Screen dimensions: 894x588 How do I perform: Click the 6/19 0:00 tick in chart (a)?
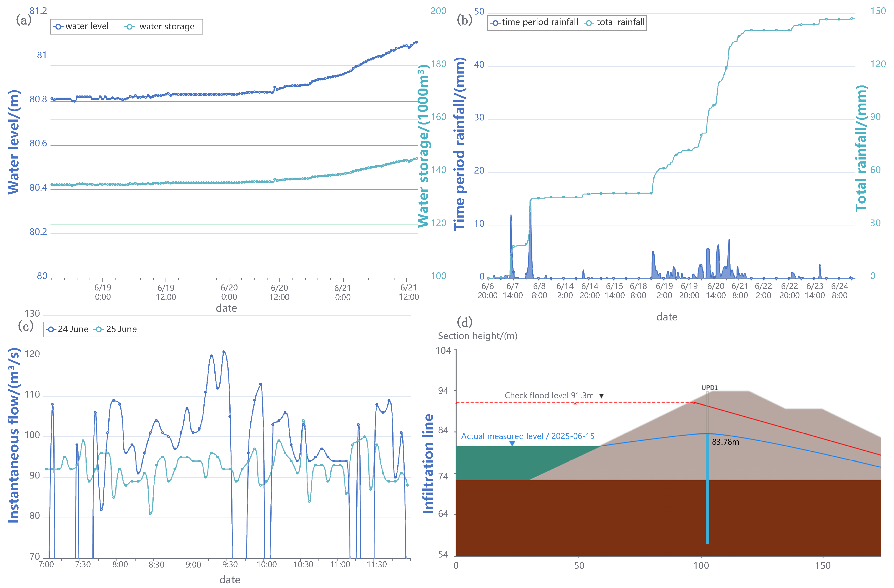tap(102, 292)
